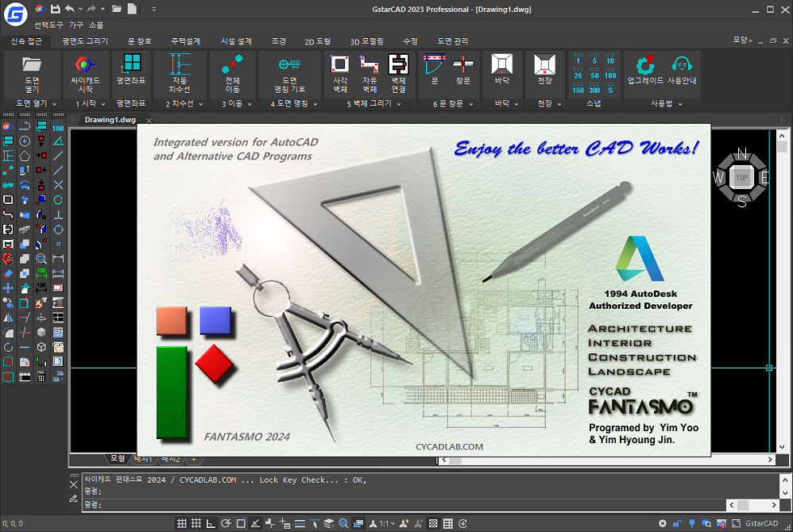Click the TOP face of the view cube
Viewport: 793px width, 532px height.
pyautogui.click(x=742, y=177)
